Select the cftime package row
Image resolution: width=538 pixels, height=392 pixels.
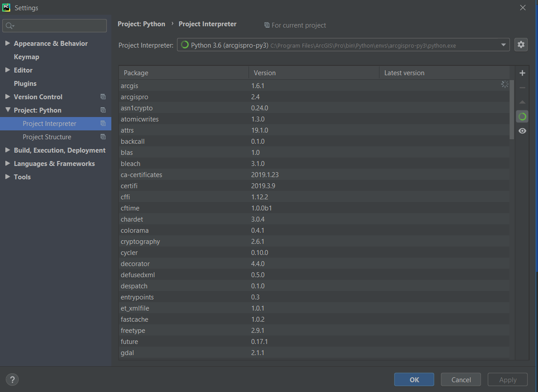point(314,208)
